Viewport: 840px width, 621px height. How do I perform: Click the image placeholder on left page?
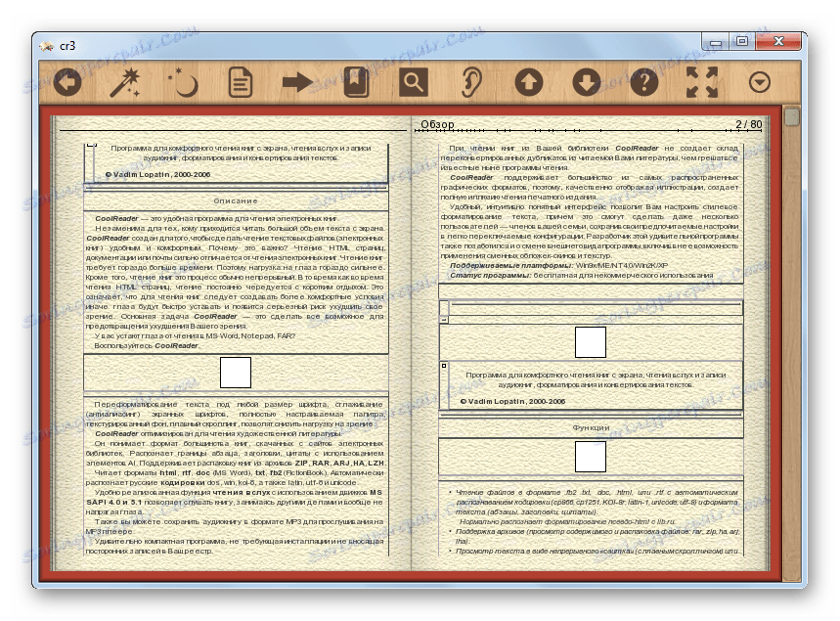236,373
